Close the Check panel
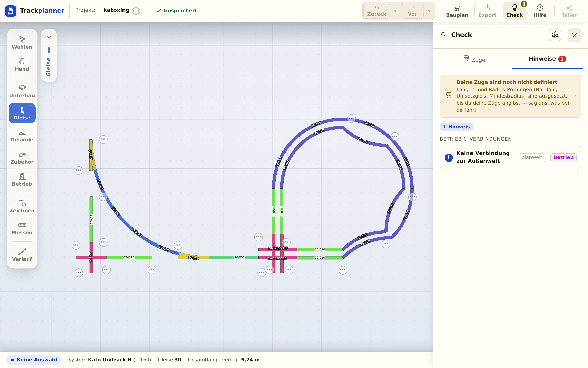 coord(574,35)
